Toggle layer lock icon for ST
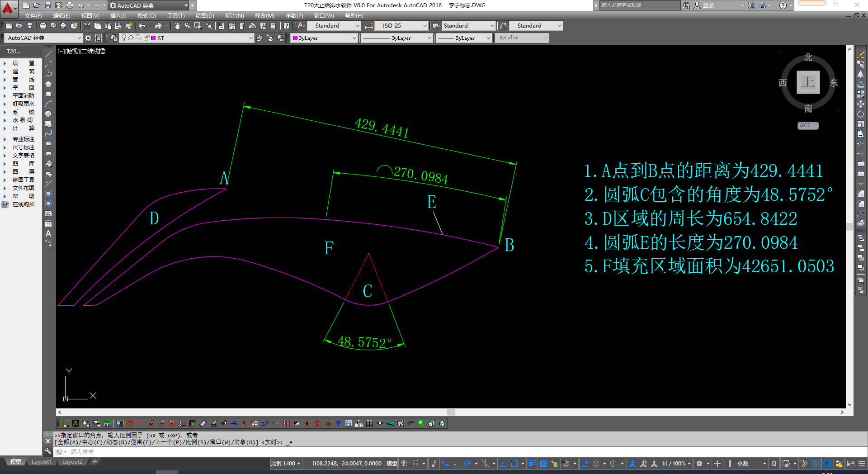This screenshot has height=474, width=868. (146, 38)
